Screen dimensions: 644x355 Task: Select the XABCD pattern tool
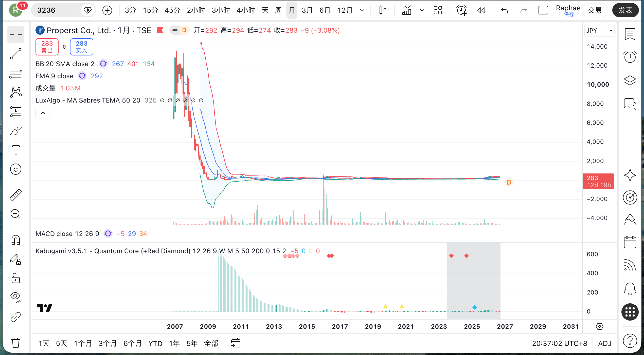point(16,92)
